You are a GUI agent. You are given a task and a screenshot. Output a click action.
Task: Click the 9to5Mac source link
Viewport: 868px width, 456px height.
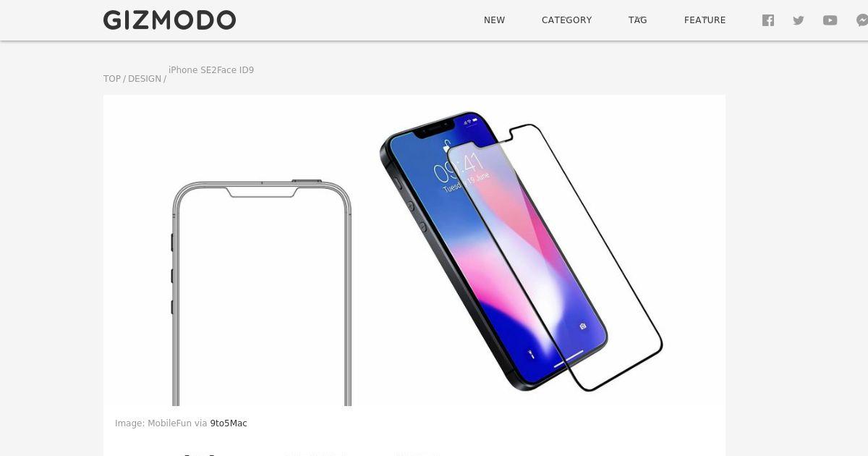pyautogui.click(x=229, y=423)
